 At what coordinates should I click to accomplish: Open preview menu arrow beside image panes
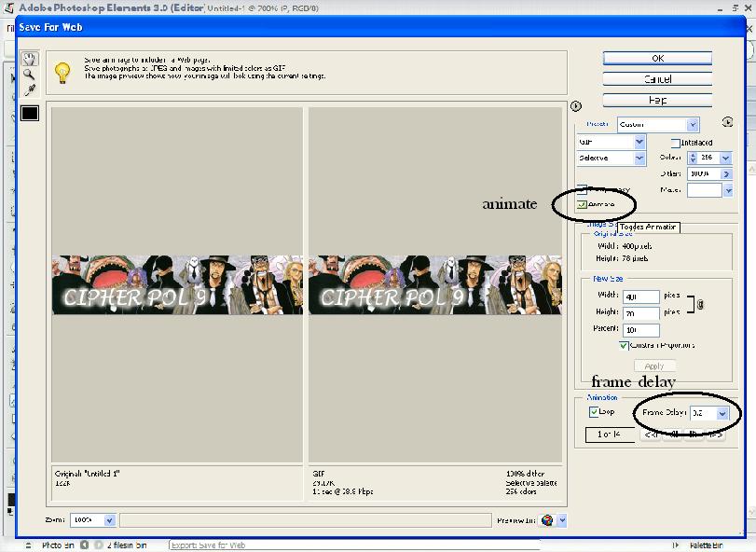(576, 106)
